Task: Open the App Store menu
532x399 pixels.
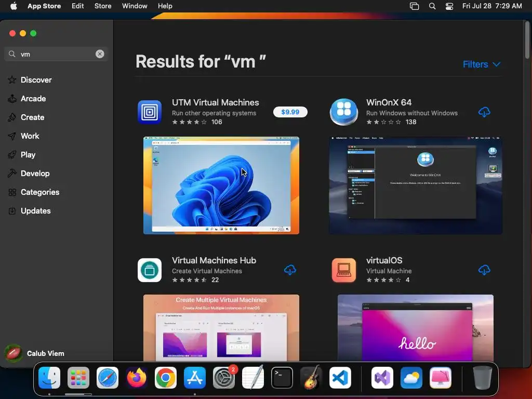Action: pos(44,6)
